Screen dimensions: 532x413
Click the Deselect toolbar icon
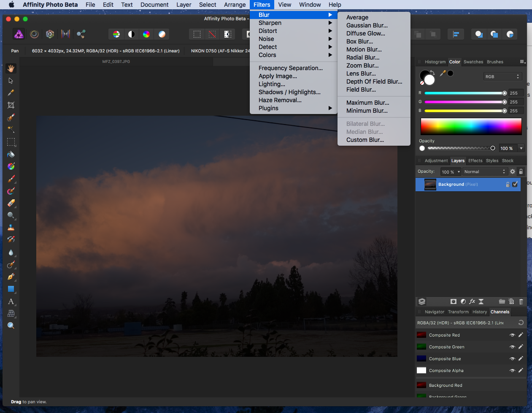coord(212,34)
